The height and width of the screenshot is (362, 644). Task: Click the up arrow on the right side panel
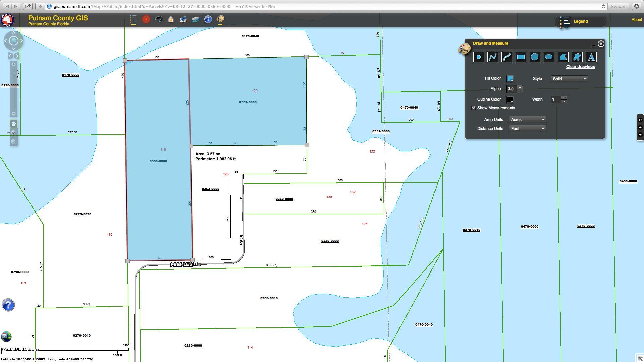click(640, 127)
